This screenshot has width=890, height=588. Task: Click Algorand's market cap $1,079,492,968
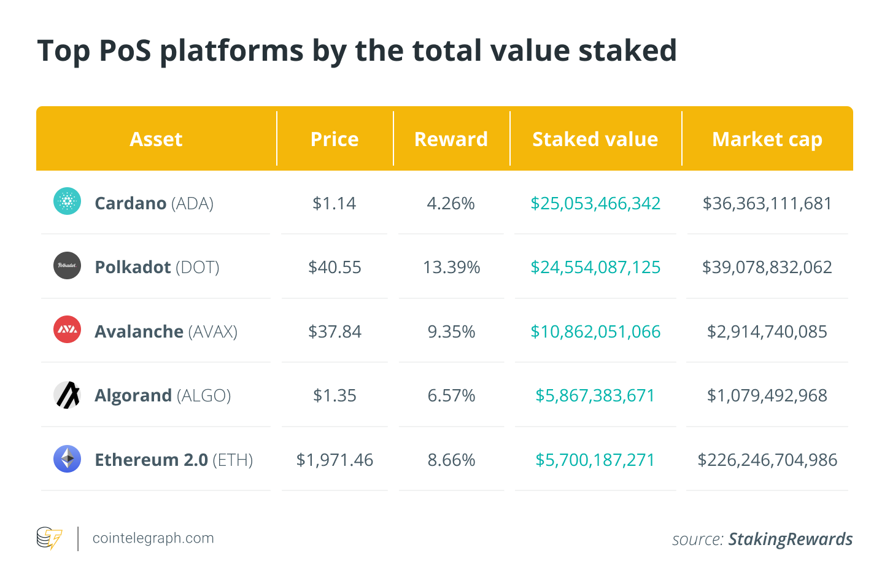click(x=767, y=395)
